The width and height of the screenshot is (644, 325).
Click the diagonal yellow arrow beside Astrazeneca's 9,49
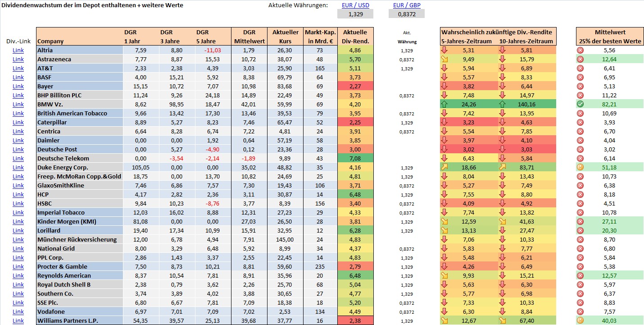[x=444, y=59]
